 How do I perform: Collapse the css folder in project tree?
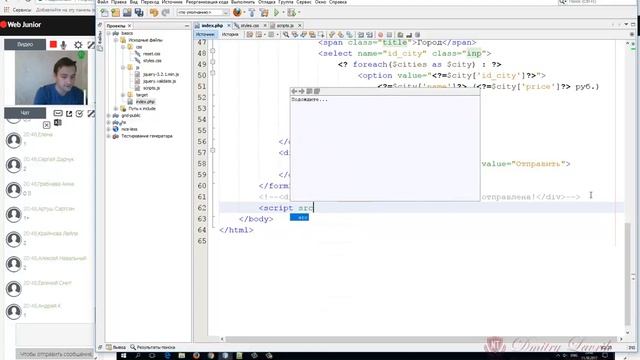[123, 47]
